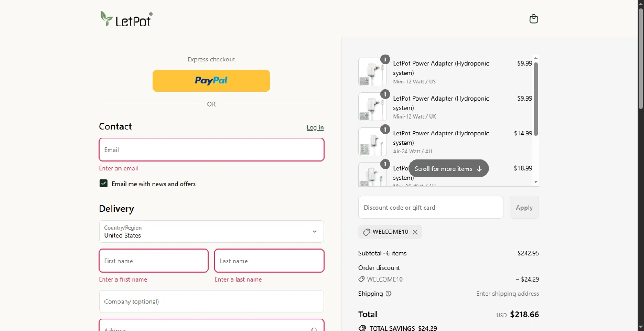This screenshot has height=331, width=644.
Task: Focus the Email input field
Action: click(211, 150)
